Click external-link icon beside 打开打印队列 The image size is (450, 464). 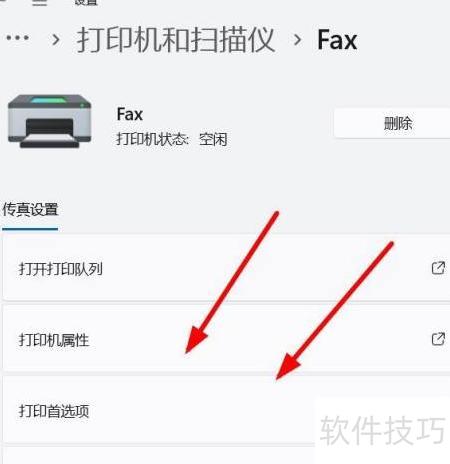point(438,268)
